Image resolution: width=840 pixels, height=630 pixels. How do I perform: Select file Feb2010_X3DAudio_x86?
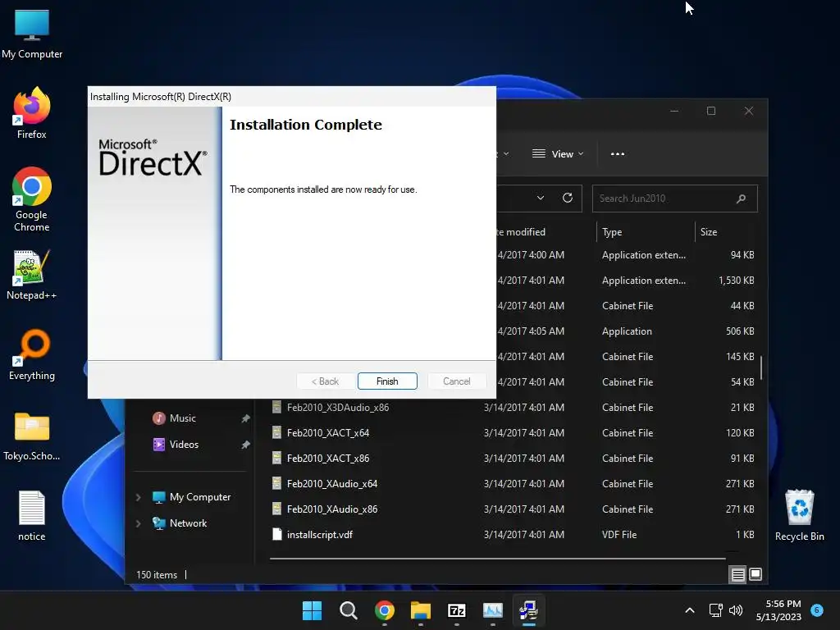click(x=337, y=407)
